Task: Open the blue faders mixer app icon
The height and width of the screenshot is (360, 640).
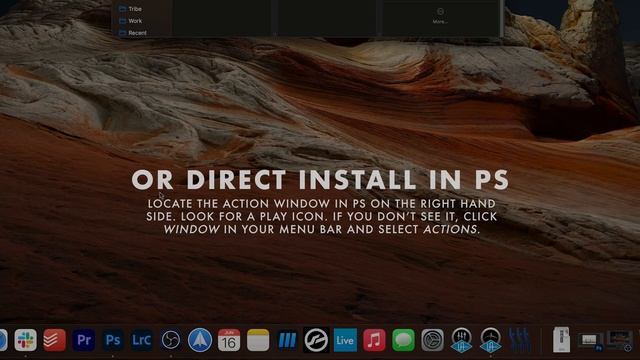Action: tap(520, 340)
